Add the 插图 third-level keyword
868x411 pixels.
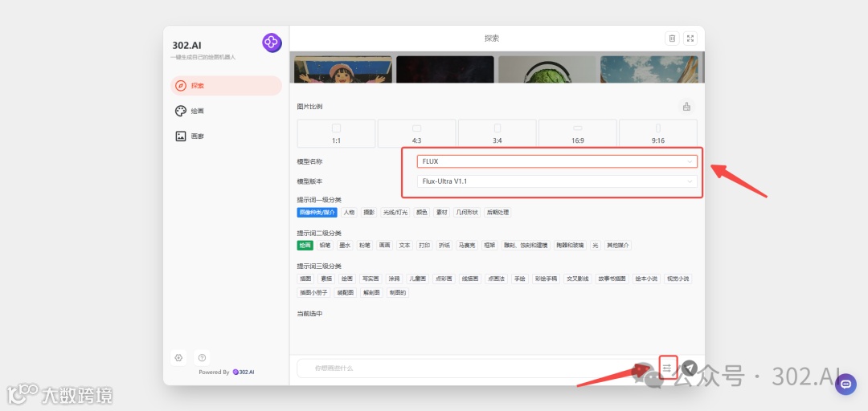pyautogui.click(x=305, y=279)
